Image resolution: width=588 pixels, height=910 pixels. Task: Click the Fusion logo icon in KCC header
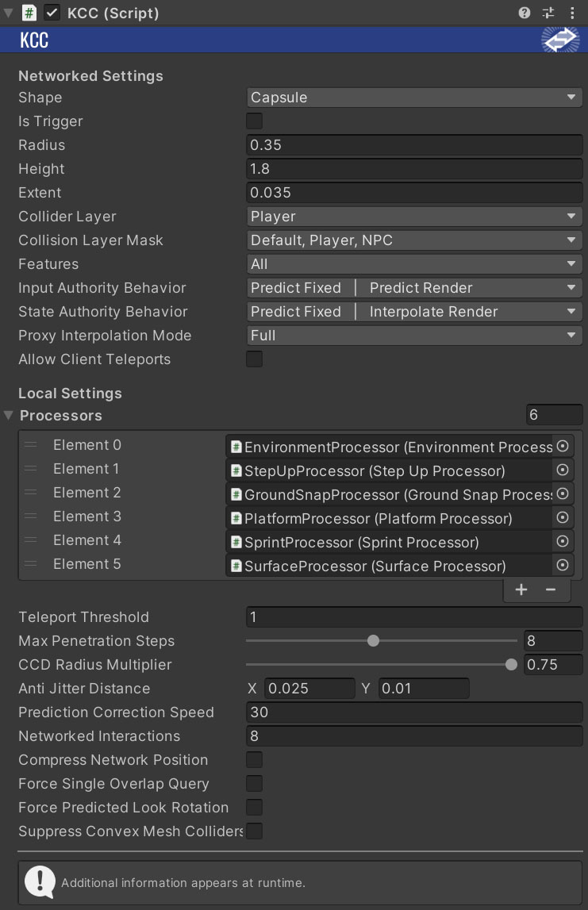pyautogui.click(x=560, y=40)
